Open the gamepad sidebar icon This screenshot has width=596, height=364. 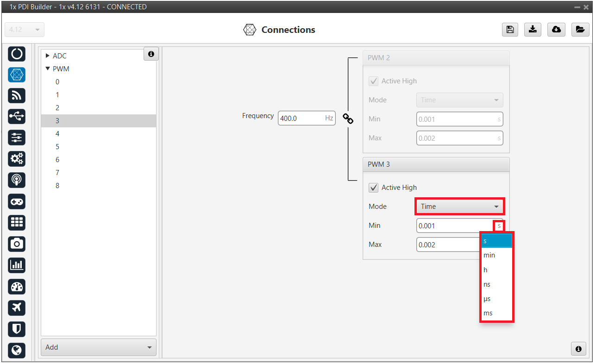click(x=17, y=201)
